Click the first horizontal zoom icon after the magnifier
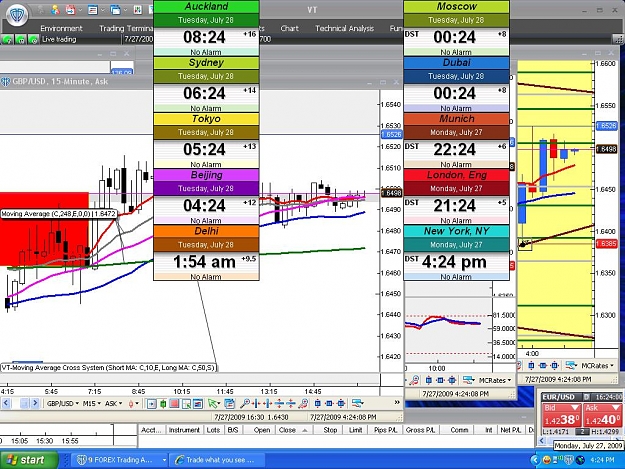 [x=256, y=404]
